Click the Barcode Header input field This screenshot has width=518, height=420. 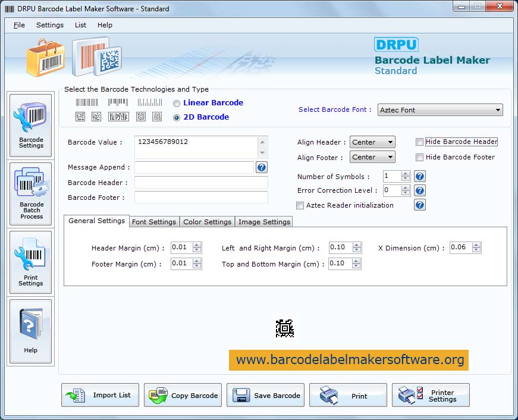coord(201,183)
